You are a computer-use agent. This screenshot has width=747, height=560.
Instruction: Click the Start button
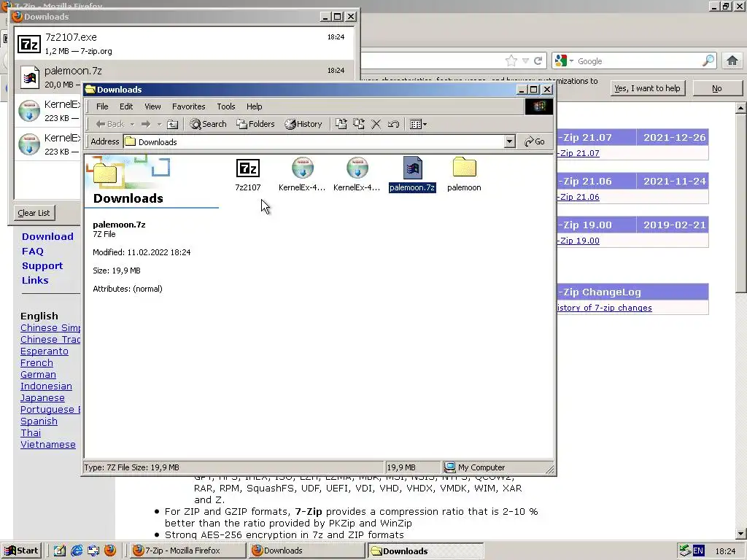point(21,551)
